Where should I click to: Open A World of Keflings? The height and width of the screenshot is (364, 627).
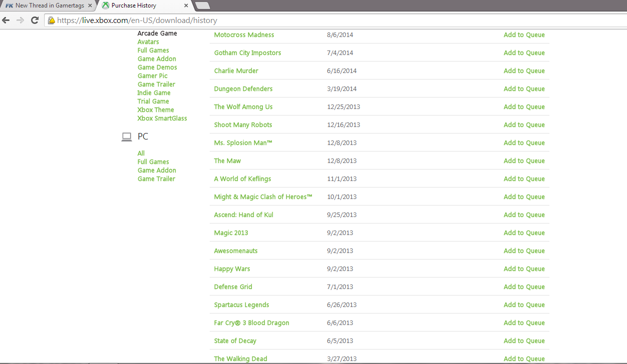[x=243, y=179]
